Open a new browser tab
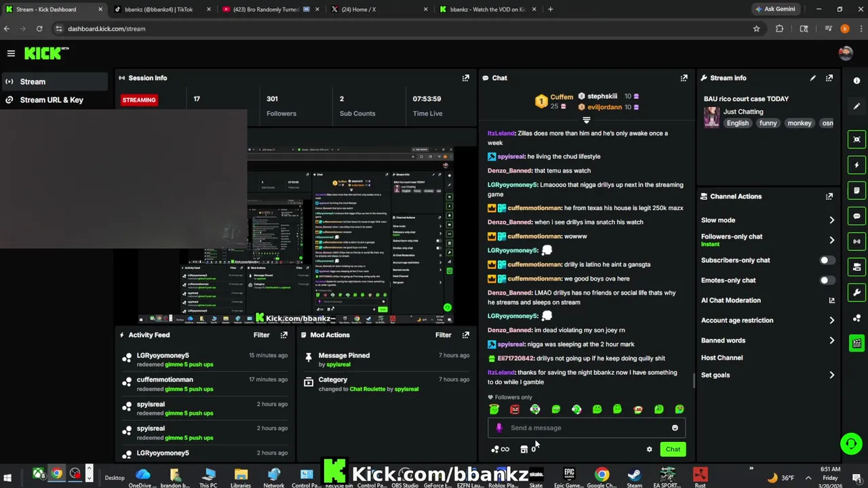Image resolution: width=868 pixels, height=488 pixels. 550,9
